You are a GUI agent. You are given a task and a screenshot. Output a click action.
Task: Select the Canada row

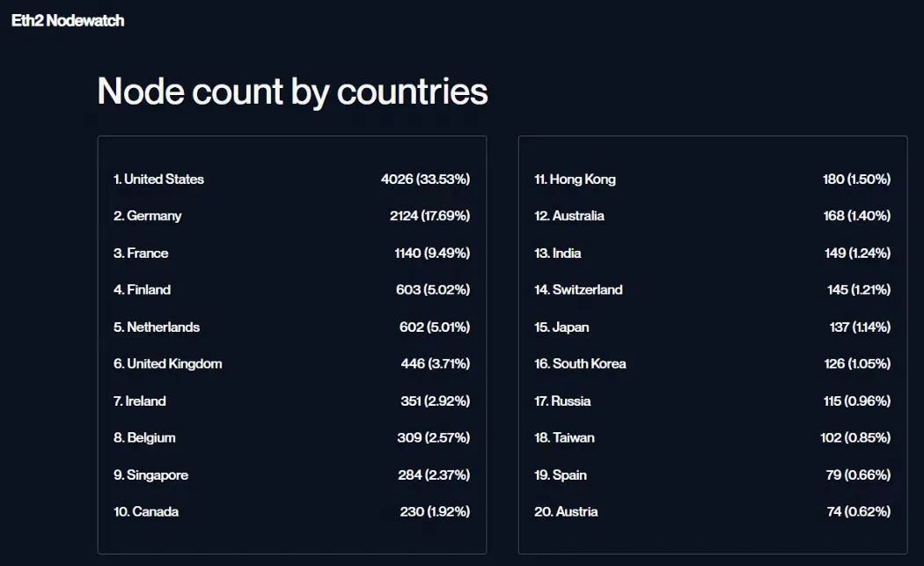click(x=146, y=512)
